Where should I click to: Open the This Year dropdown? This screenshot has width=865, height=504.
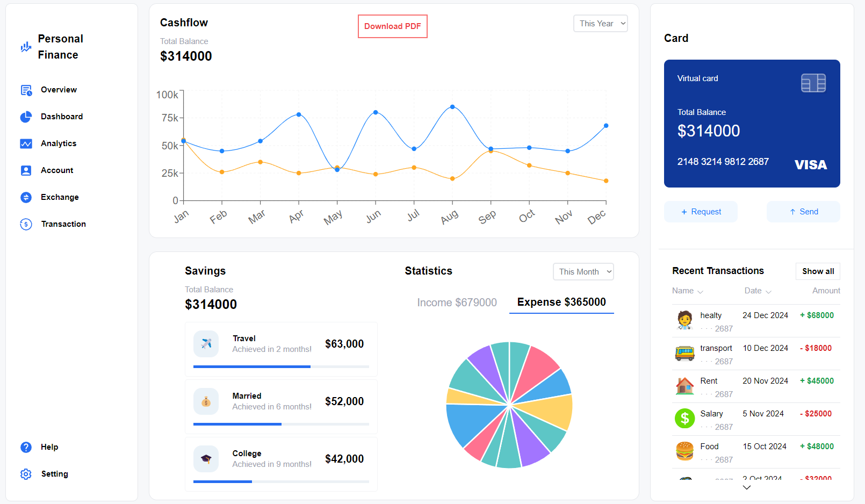tap(601, 24)
